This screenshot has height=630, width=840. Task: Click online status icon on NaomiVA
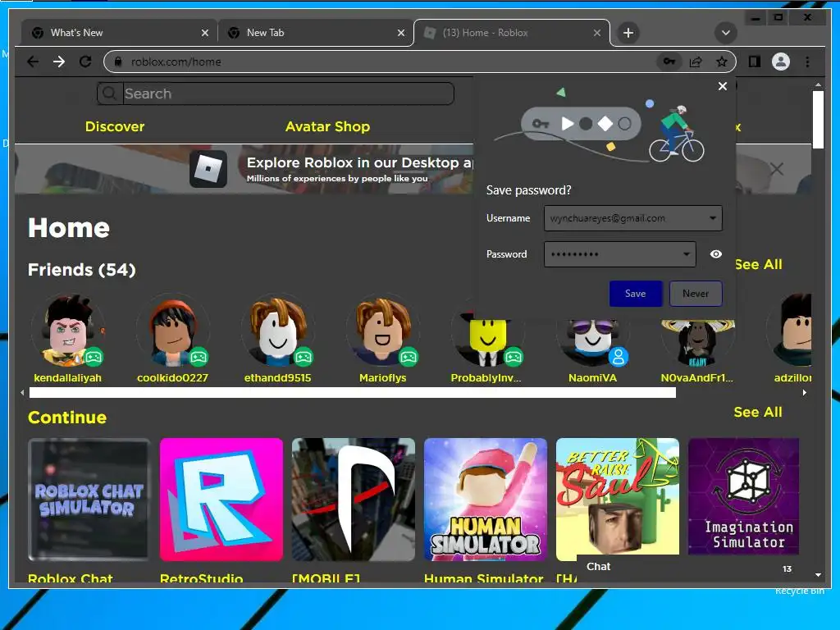[x=619, y=357]
